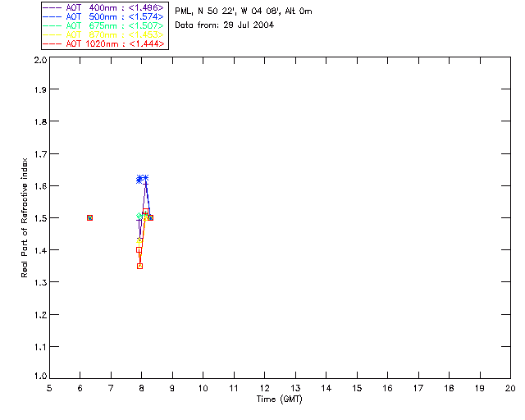Click the x-axis tick label 20
Image resolution: width=525 pixels, height=420 pixels.
[510, 388]
